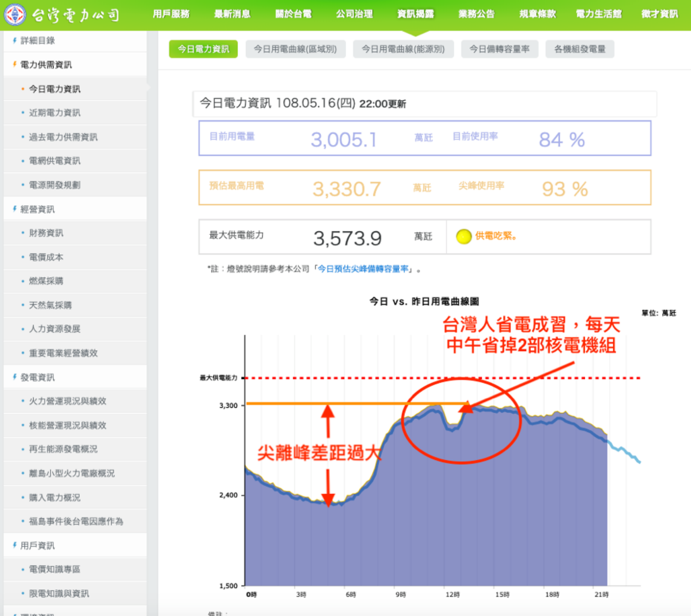Open the 用戶服務 top menu

click(171, 14)
